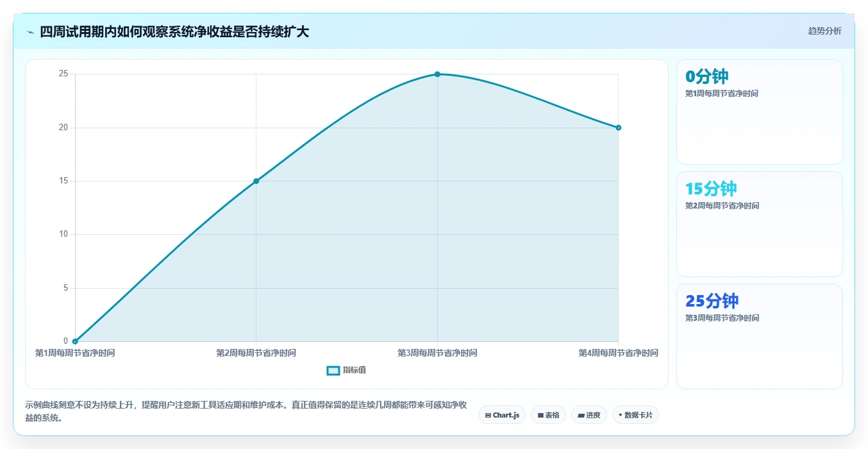Click the lightning icon beside the title

coord(31,32)
